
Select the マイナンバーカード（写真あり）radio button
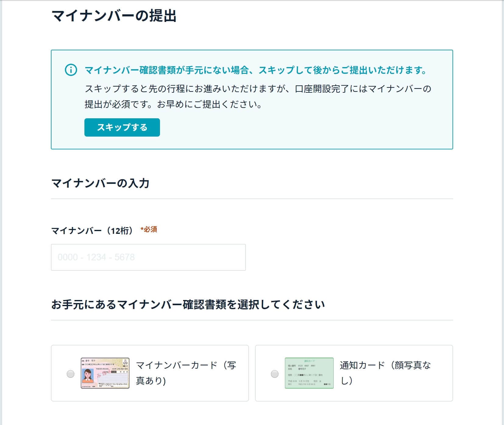tap(70, 374)
